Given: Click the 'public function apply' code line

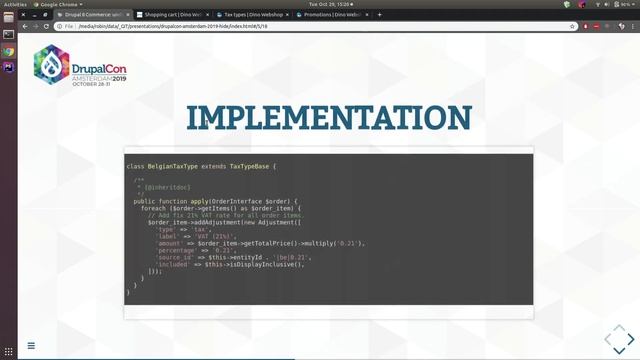Looking at the screenshot, I should click(x=215, y=201).
